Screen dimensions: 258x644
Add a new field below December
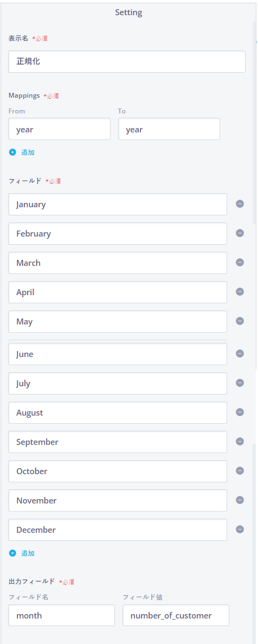(22, 553)
